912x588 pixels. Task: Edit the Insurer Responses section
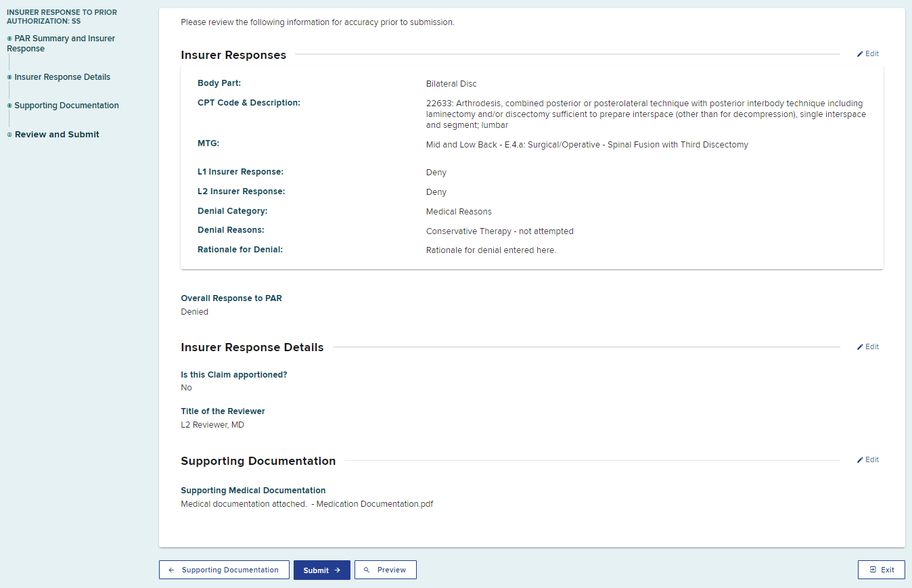coord(868,54)
